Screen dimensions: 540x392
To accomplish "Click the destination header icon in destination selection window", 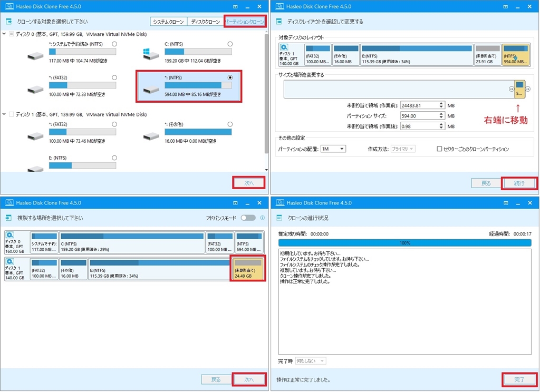I will click(x=8, y=218).
